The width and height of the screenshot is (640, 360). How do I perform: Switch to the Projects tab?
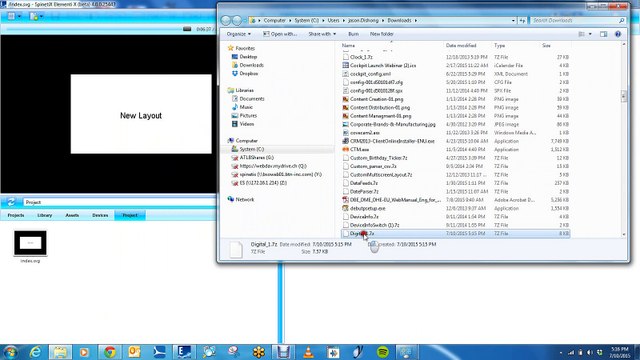(x=16, y=215)
